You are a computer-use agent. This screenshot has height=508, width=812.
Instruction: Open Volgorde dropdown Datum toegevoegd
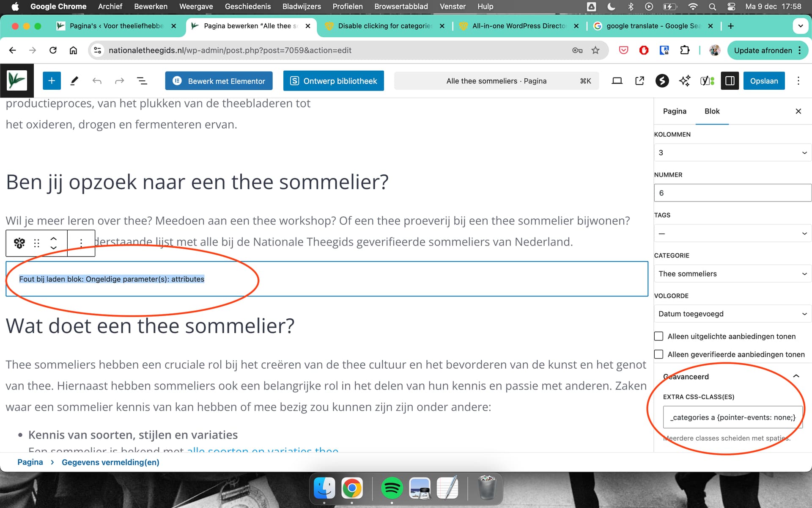[732, 314]
